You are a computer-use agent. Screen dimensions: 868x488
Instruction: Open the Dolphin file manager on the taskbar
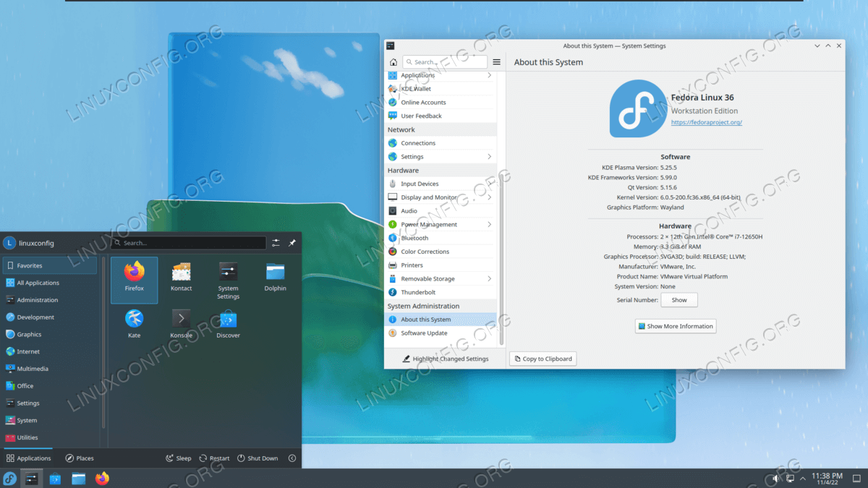[x=78, y=479]
